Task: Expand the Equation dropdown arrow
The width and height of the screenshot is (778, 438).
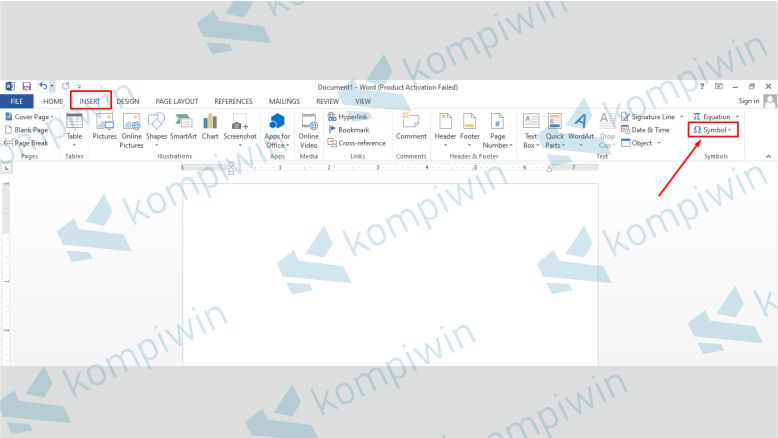Action: click(738, 117)
